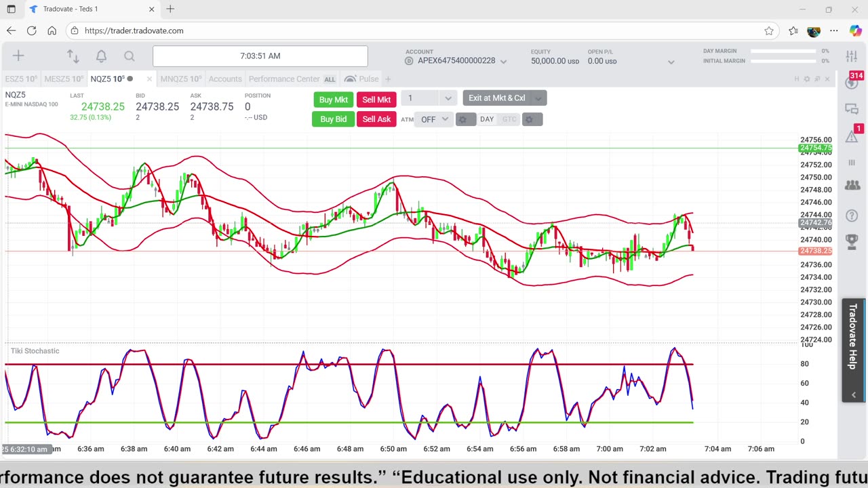Click the Initial Margin progress bar

(x=783, y=61)
